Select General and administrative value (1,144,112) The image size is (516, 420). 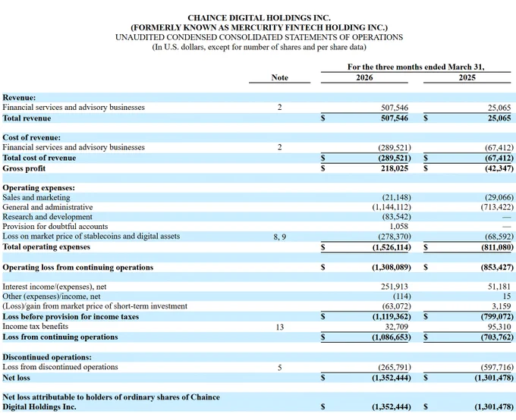click(392, 207)
